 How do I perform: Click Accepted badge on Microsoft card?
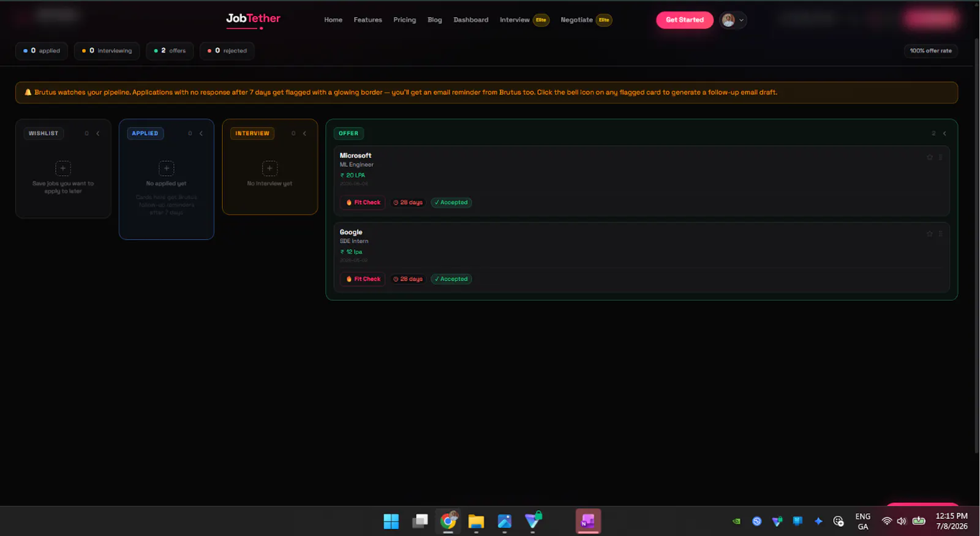click(451, 203)
